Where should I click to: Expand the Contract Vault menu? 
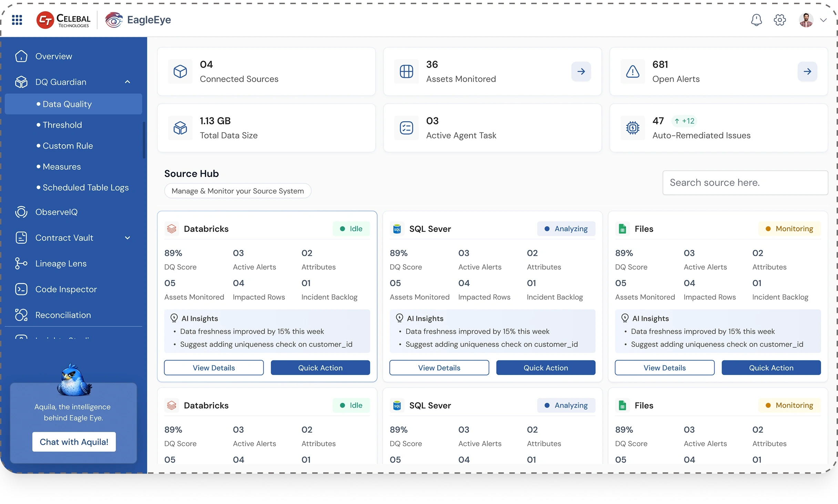click(127, 238)
